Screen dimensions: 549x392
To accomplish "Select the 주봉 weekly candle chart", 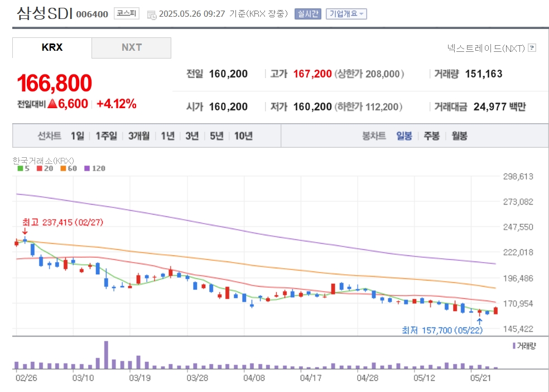I will (432, 136).
